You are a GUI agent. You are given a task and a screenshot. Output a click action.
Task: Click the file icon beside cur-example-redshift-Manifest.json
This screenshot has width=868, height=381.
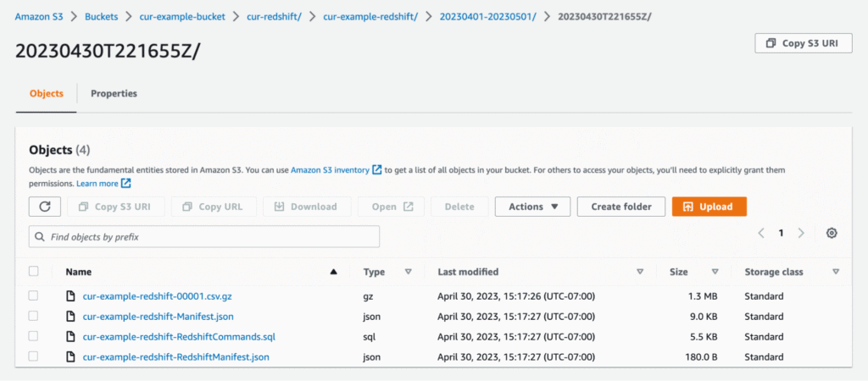click(x=71, y=317)
